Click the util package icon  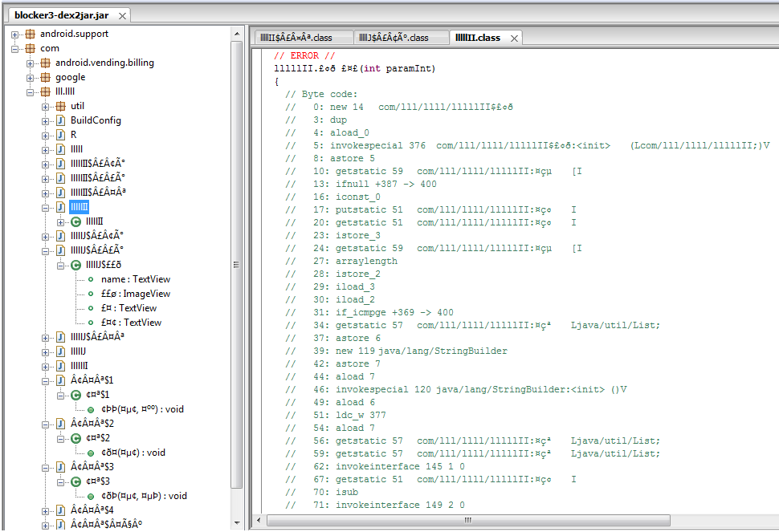click(60, 106)
